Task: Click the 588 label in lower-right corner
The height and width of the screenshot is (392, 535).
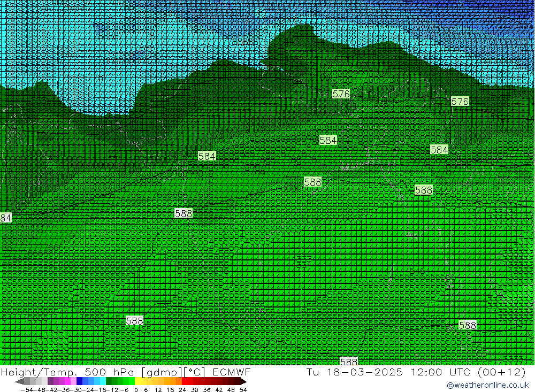Action: coord(467,325)
